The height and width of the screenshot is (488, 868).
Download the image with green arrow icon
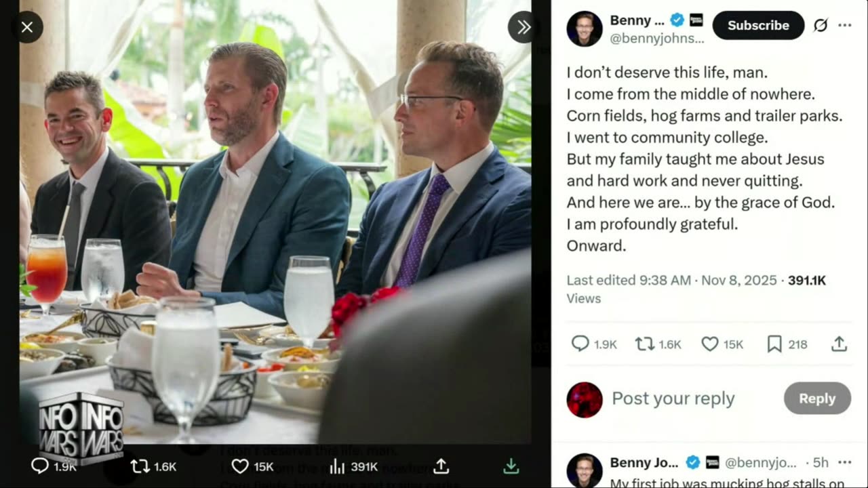(x=511, y=466)
